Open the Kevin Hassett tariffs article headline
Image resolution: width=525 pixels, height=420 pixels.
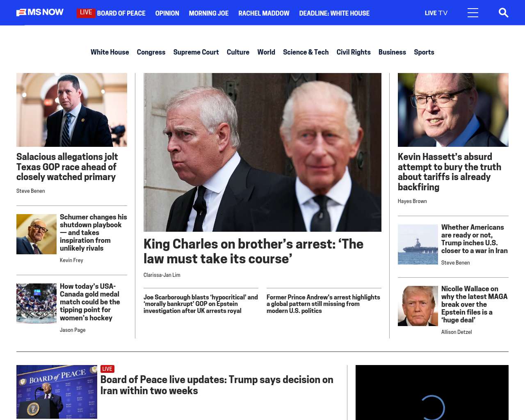click(450, 172)
